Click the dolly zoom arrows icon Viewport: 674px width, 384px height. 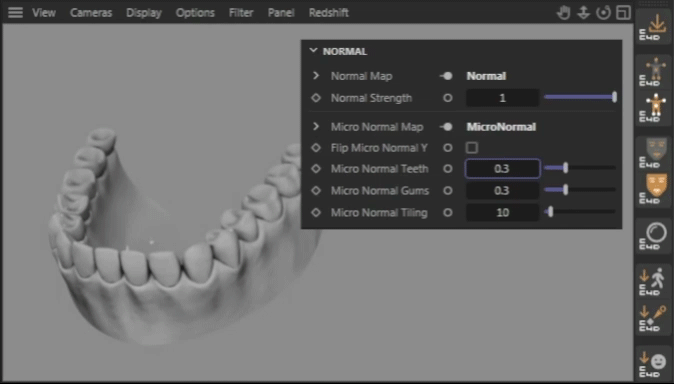coord(583,13)
